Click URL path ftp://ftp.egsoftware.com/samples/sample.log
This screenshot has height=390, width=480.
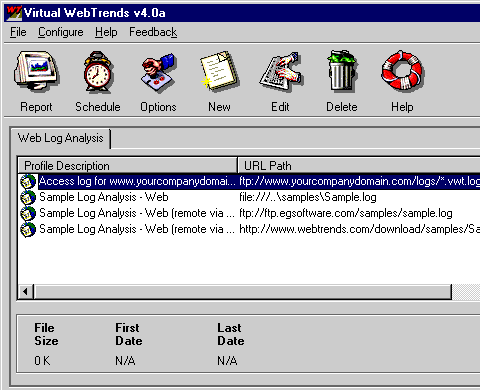[x=346, y=213]
